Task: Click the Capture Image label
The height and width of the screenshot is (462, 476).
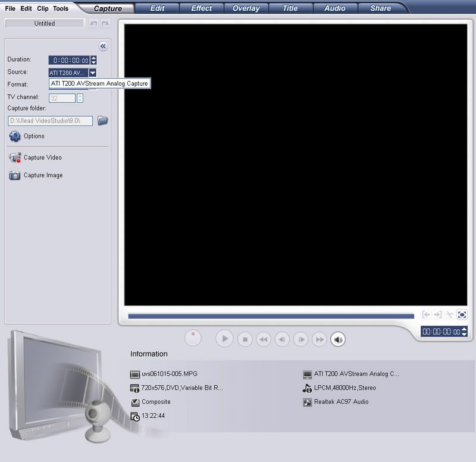Action: click(43, 175)
